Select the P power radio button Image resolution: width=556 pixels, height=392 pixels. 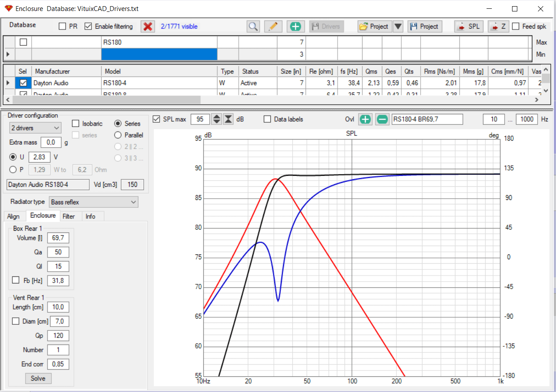pos(13,170)
